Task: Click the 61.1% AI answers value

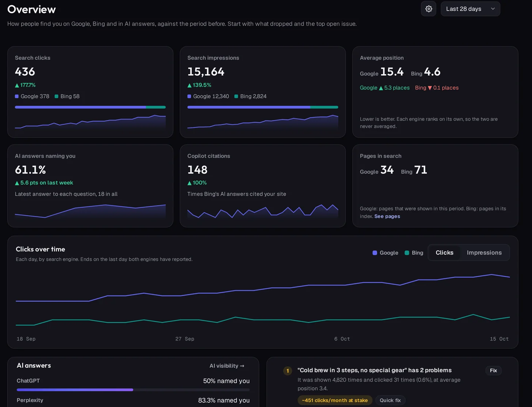Action: pos(30,170)
